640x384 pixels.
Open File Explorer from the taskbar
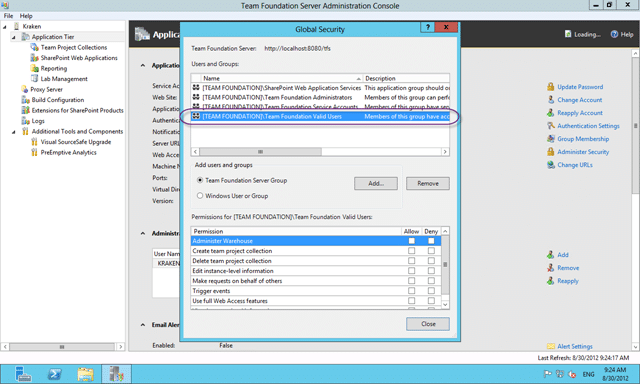click(85, 374)
